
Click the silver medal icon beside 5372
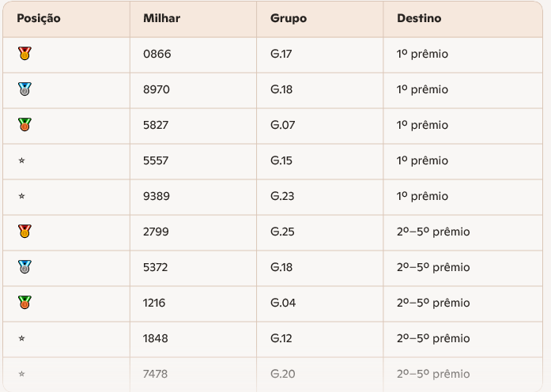tap(25, 267)
